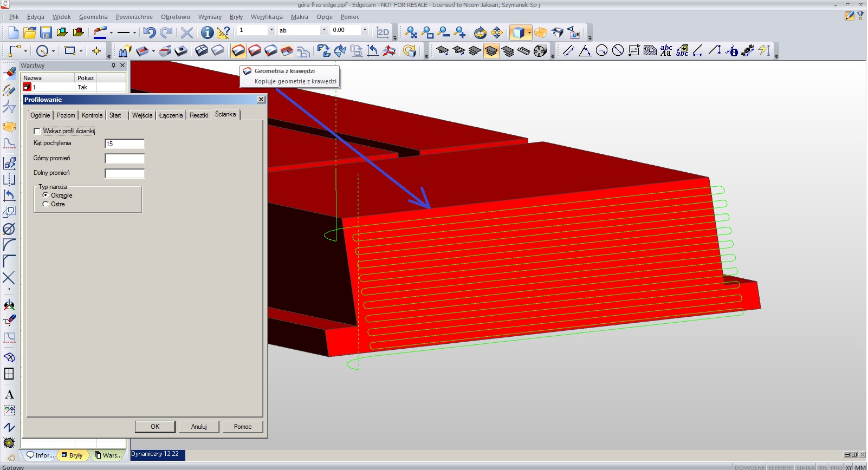The height and width of the screenshot is (470, 868).
Task: Open a file using the folder icon
Action: 30,32
